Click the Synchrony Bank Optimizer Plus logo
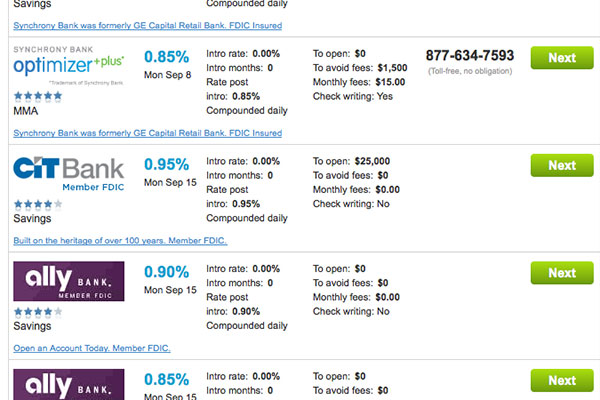Image resolution: width=600 pixels, height=400 pixels. (x=69, y=65)
